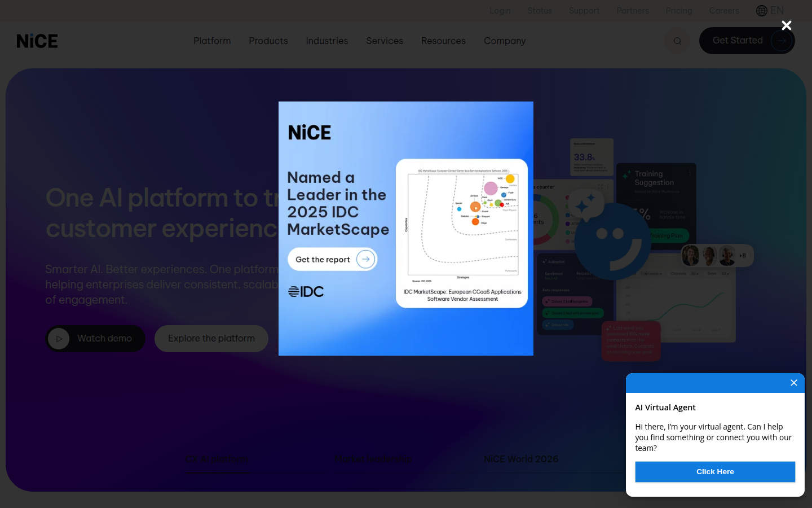This screenshot has width=812, height=508.
Task: Open the Platform menu
Action: tap(212, 41)
